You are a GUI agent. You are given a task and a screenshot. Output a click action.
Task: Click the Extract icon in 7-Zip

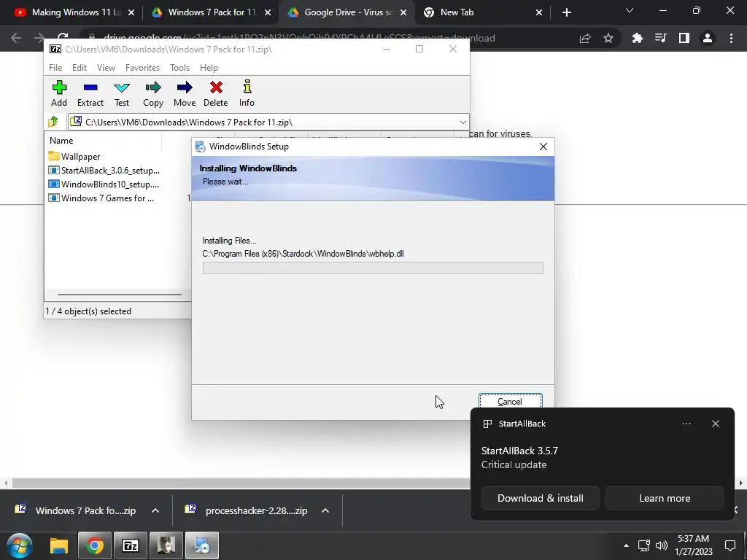(90, 93)
